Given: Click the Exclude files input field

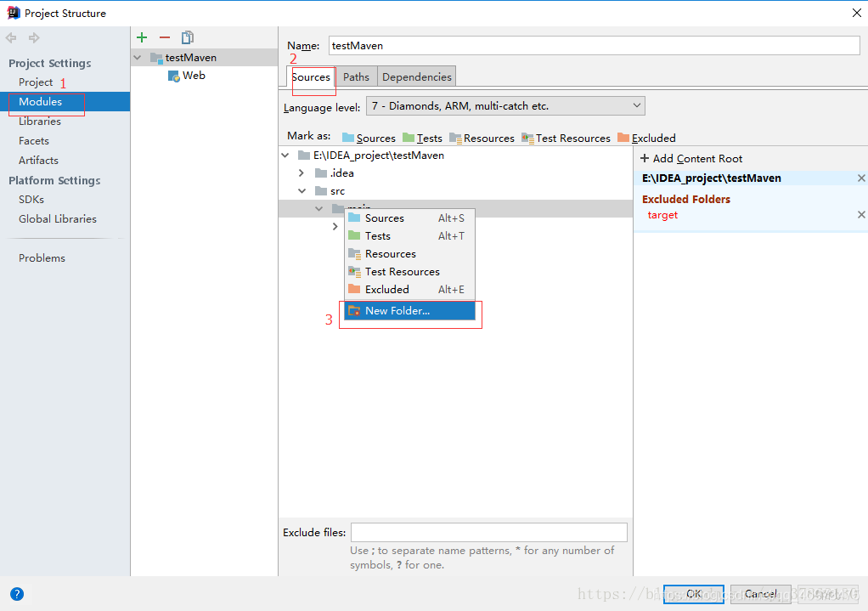Looking at the screenshot, I should [x=489, y=532].
